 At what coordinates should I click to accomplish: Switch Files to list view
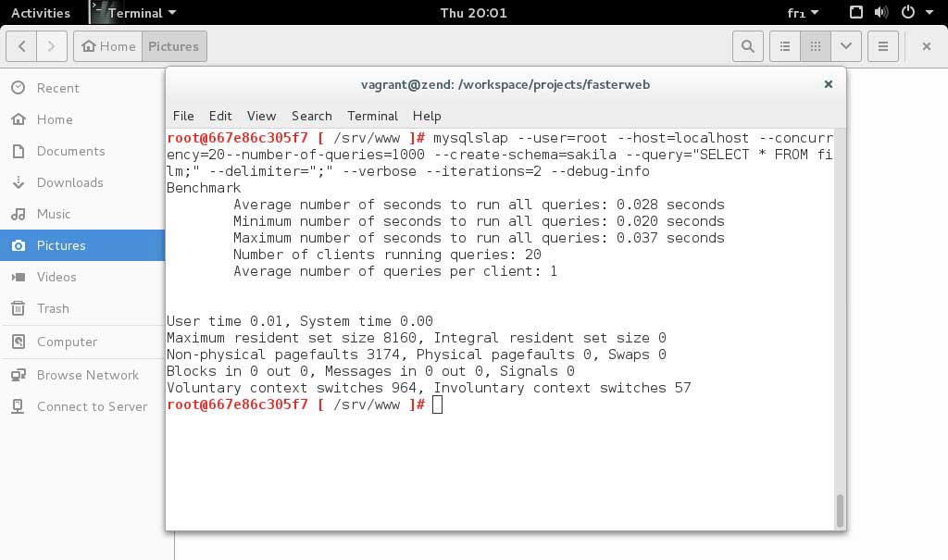click(785, 46)
